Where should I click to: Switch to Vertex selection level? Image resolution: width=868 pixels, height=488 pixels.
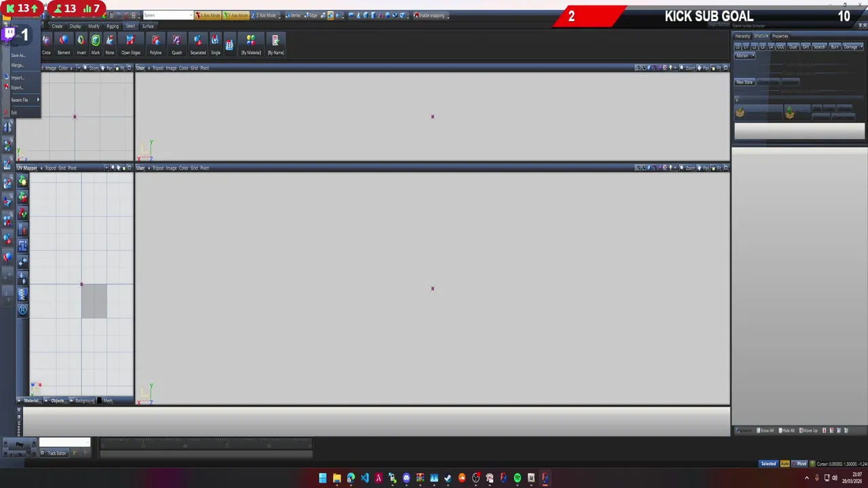click(x=293, y=15)
